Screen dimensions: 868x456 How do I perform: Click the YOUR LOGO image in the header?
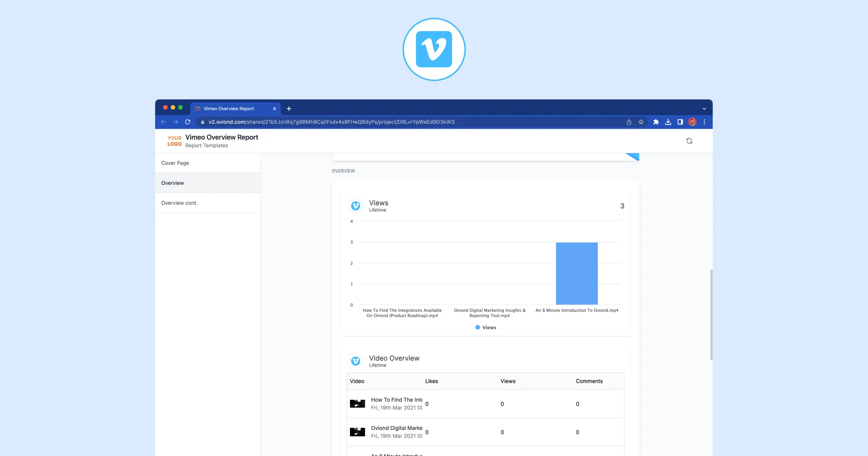tap(174, 141)
